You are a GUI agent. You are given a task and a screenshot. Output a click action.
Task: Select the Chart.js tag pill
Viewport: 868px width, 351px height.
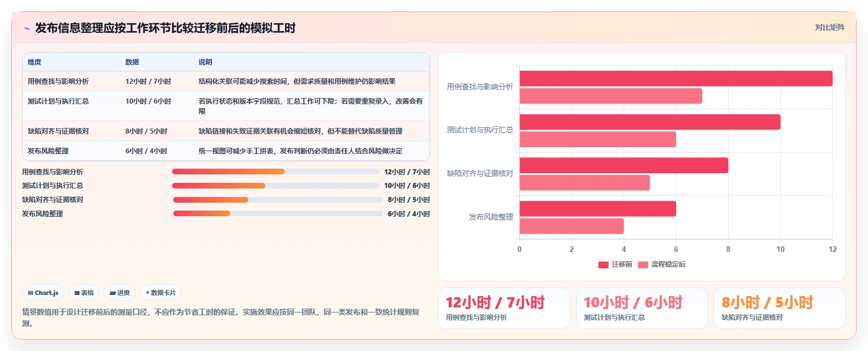[x=44, y=293]
